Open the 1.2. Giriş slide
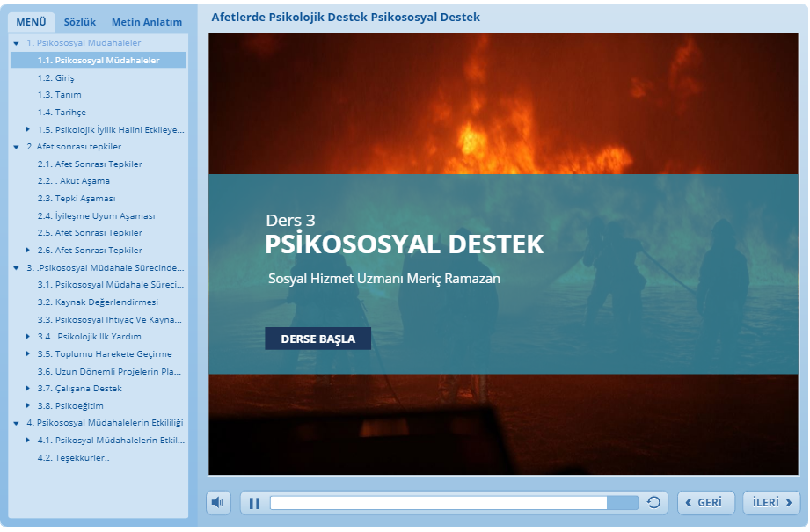The width and height of the screenshot is (810, 532). [55, 77]
